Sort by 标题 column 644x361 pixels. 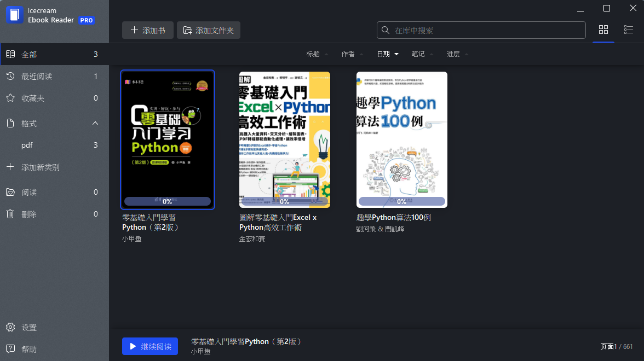(317, 54)
